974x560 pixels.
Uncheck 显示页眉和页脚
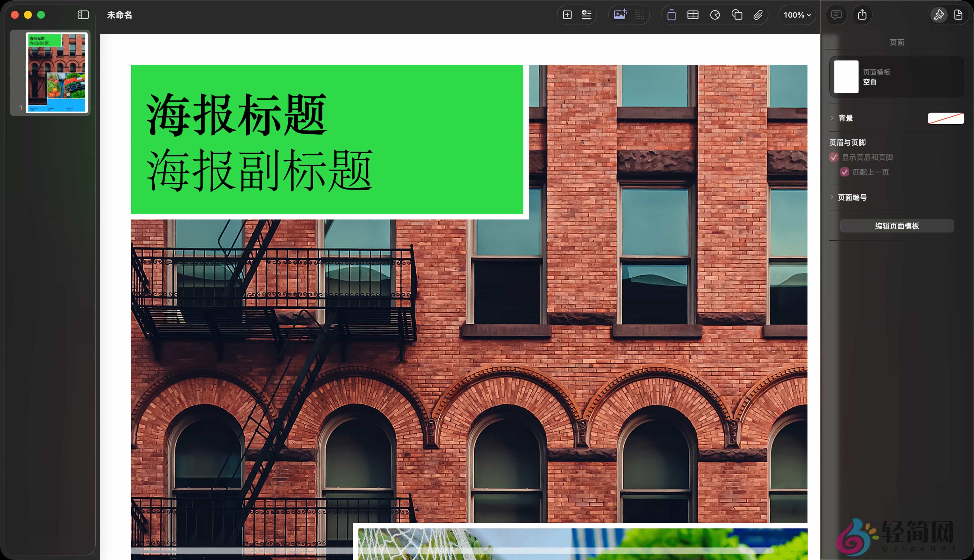[x=834, y=157]
